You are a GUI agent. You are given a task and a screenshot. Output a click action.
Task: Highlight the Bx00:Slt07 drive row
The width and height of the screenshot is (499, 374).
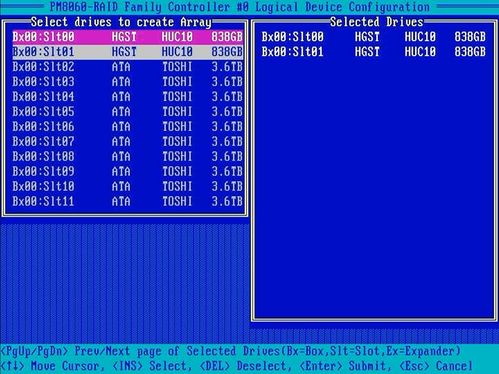128,142
